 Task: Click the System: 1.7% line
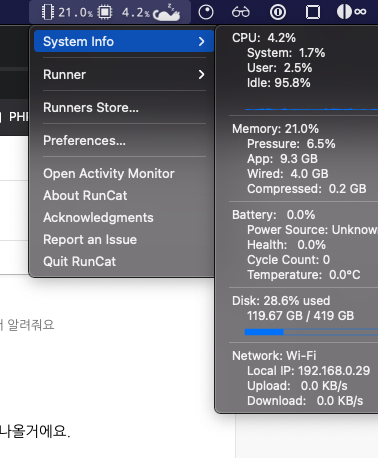[286, 53]
